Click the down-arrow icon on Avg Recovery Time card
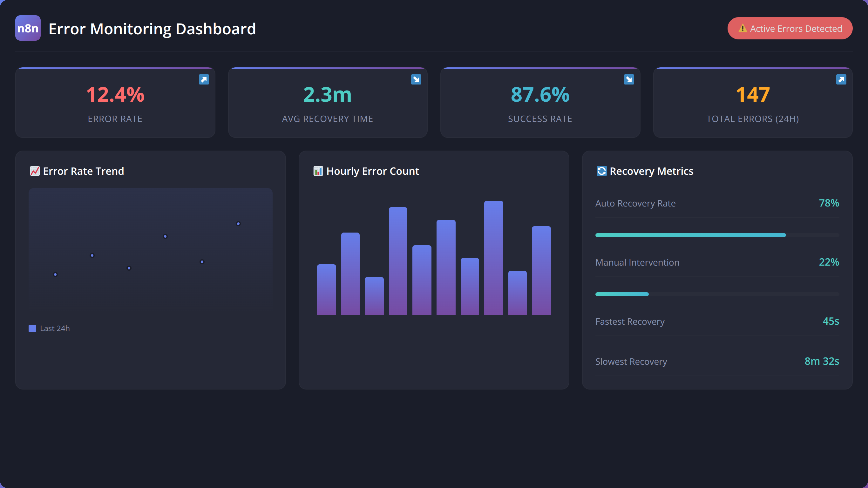 (416, 79)
